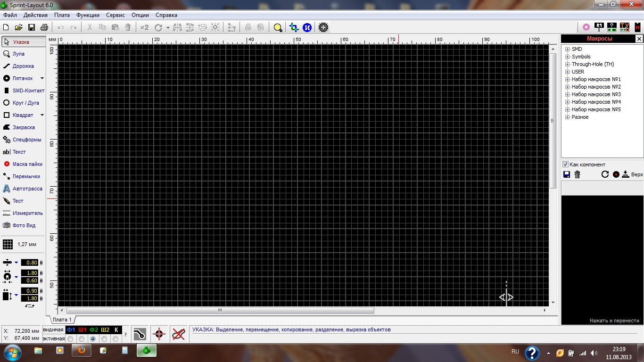This screenshot has width=644, height=362.
Task: Expand the Through-Hole (TH) tree node
Action: 568,65
